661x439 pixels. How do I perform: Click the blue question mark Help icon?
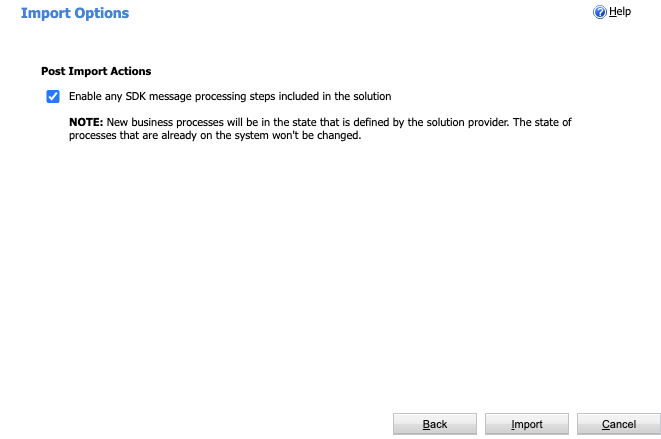[x=600, y=12]
